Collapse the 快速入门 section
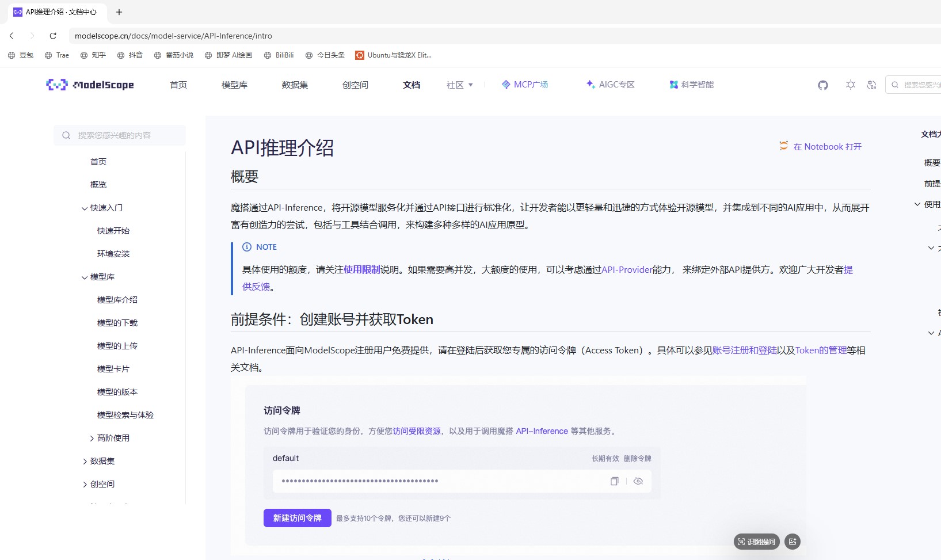Viewport: 941px width, 560px height. [x=85, y=208]
